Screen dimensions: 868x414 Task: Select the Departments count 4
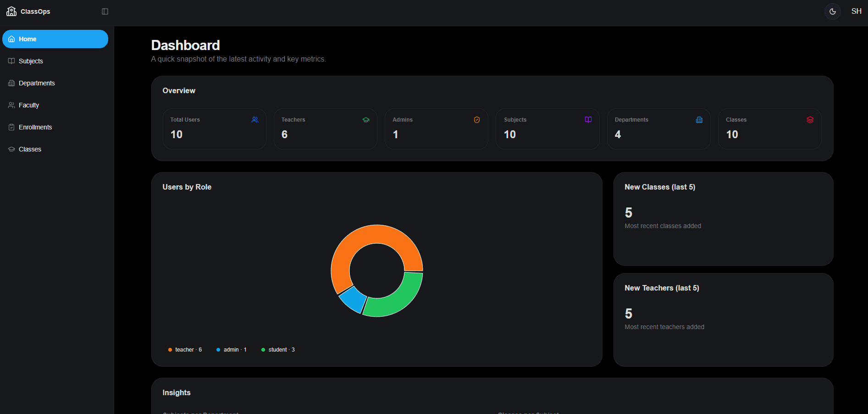pyautogui.click(x=618, y=134)
